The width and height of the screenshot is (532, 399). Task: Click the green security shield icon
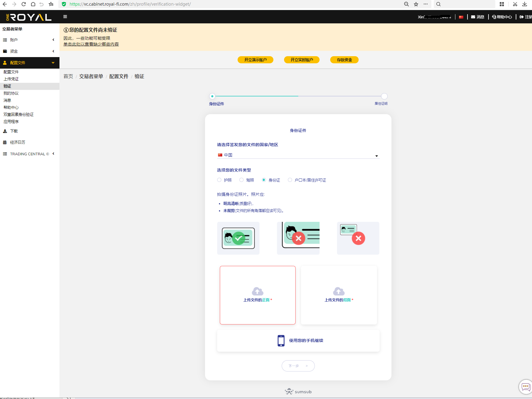tap(64, 4)
